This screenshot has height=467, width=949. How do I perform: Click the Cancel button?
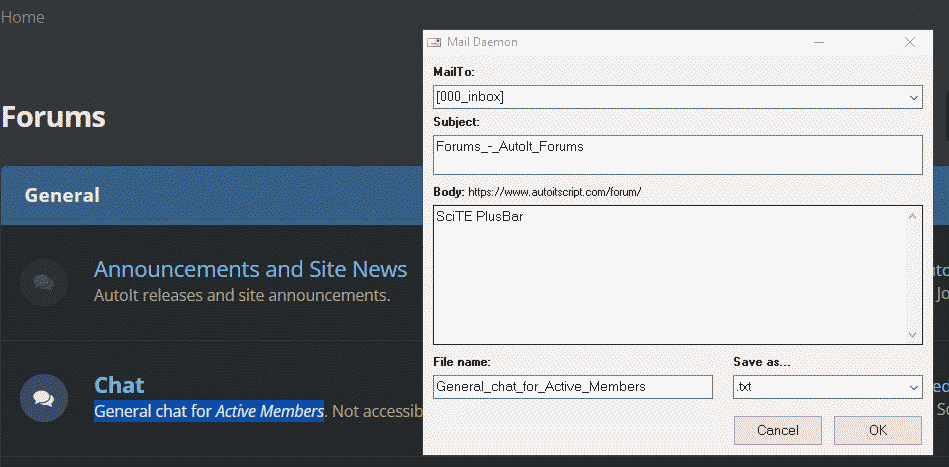click(778, 431)
